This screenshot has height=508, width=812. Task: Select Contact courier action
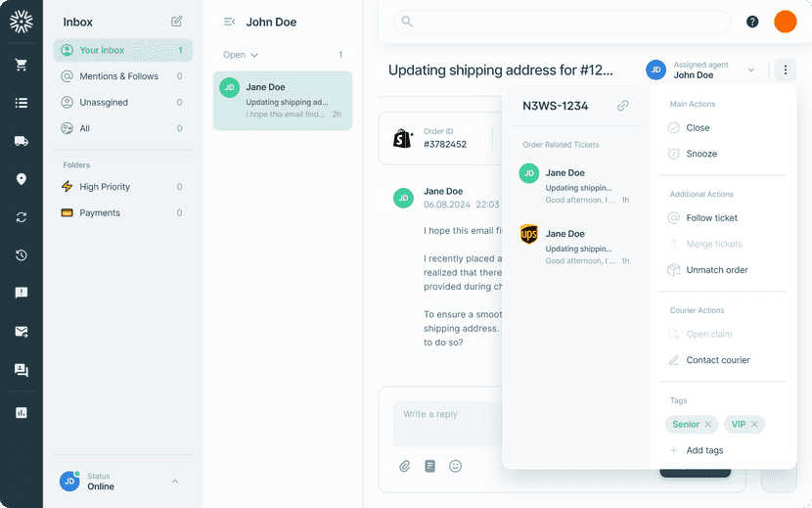[717, 360]
